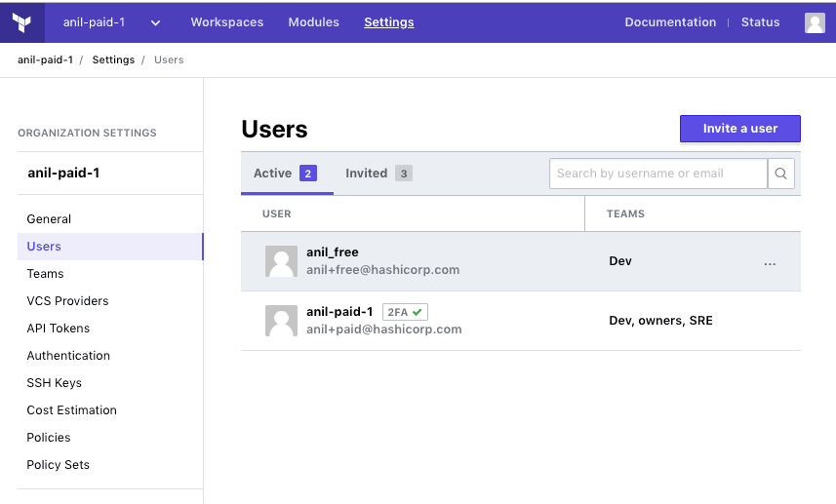Go to Teams in the settings sidebar
This screenshot has width=836, height=504.
tap(45, 274)
